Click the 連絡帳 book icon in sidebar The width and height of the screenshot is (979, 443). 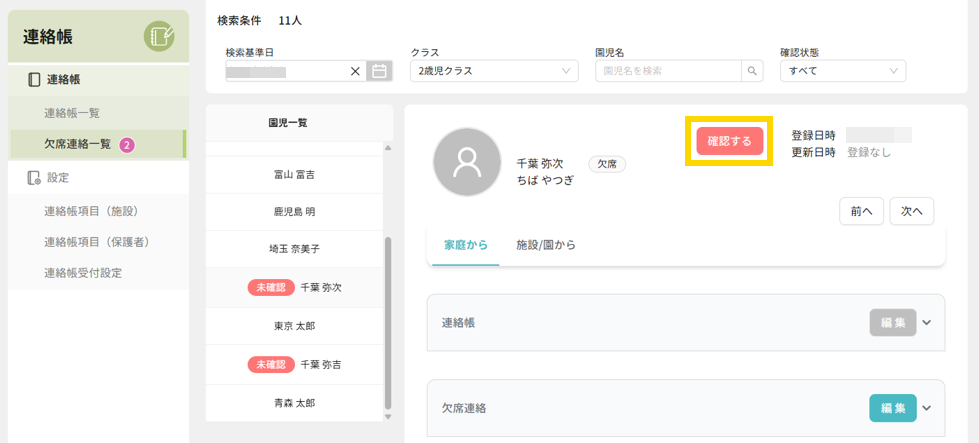tap(34, 80)
